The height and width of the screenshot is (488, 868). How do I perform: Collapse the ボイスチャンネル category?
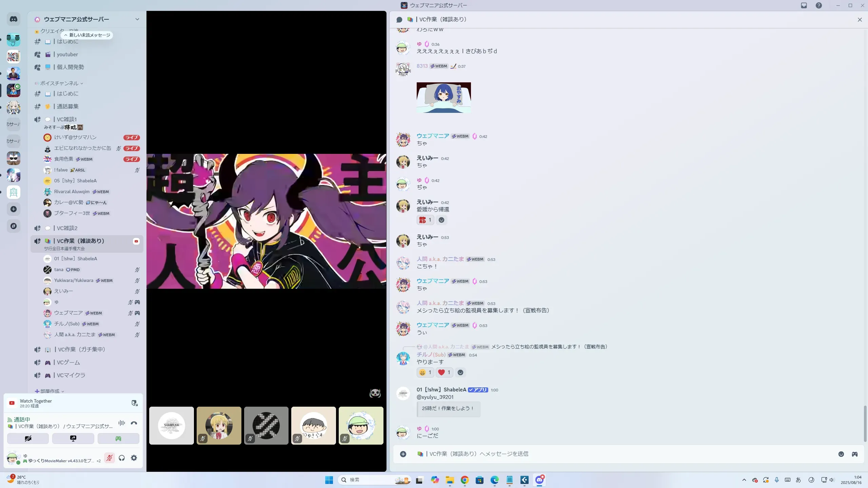(x=59, y=83)
